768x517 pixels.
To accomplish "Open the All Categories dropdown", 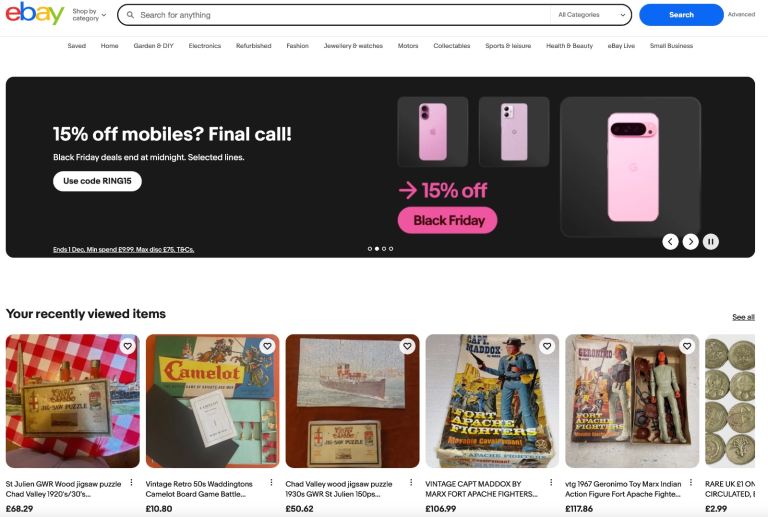I will [591, 15].
